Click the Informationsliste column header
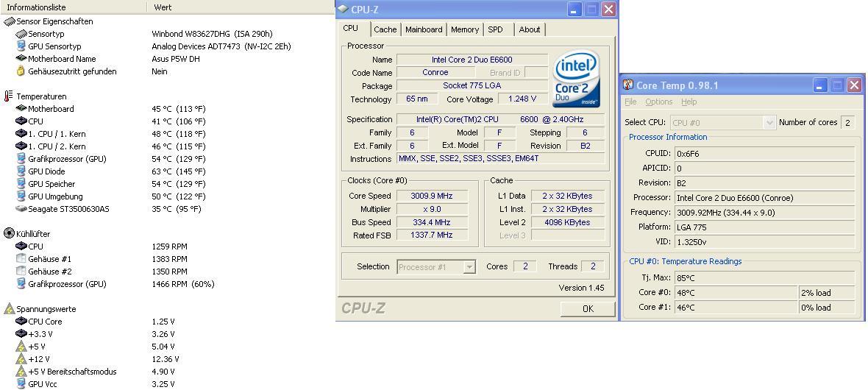This screenshot has height=390, width=868. [x=73, y=7]
